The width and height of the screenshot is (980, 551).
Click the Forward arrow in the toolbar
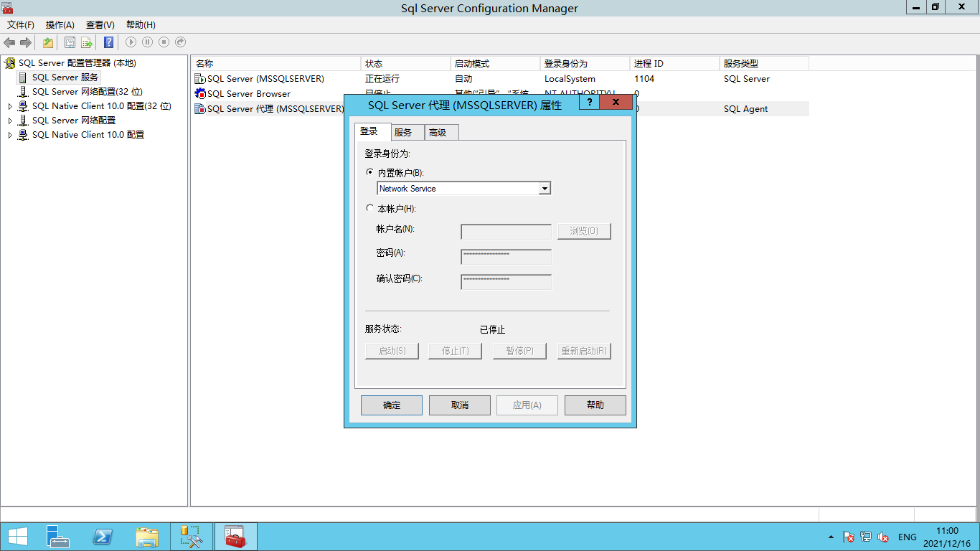(26, 42)
